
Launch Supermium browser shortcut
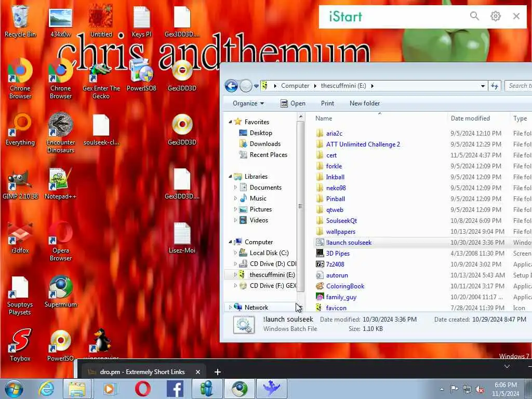pos(61,292)
